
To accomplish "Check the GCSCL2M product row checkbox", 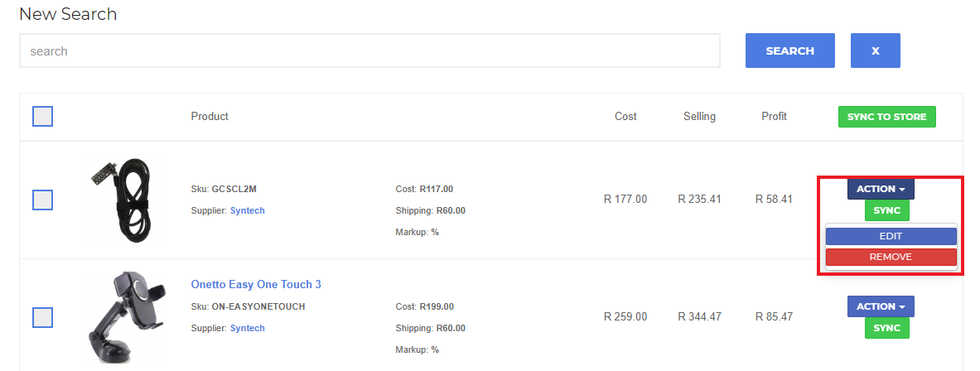I will click(42, 200).
